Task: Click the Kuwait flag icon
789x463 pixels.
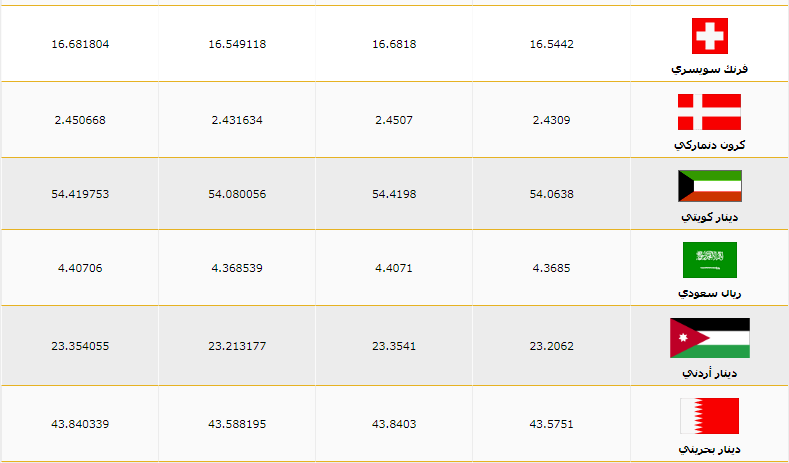Action: 709,186
